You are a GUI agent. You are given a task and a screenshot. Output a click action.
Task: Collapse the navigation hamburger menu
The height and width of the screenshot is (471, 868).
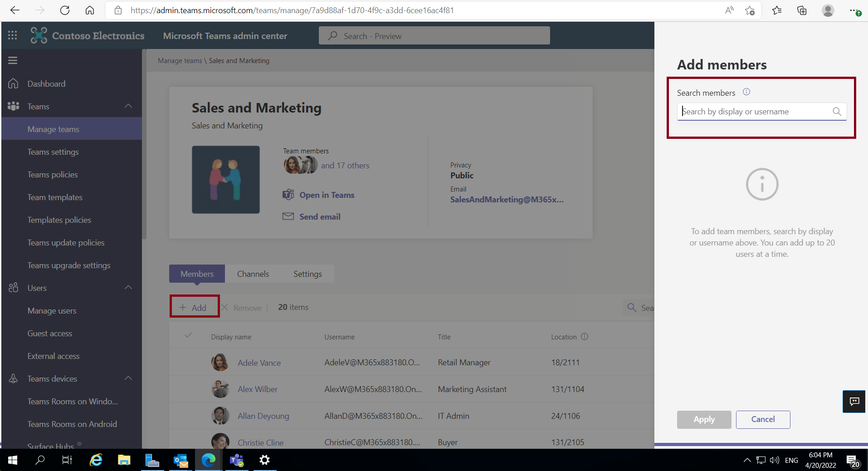coord(13,60)
